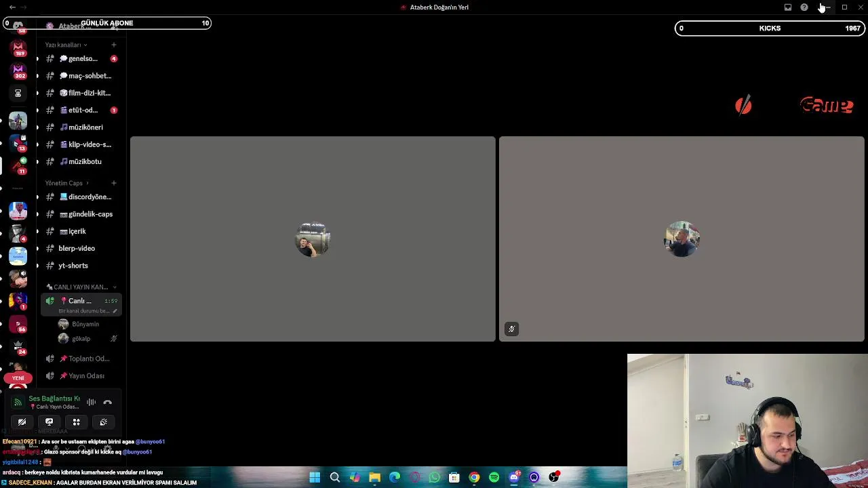
Task: Open the discordyöne... channel
Action: 81,197
